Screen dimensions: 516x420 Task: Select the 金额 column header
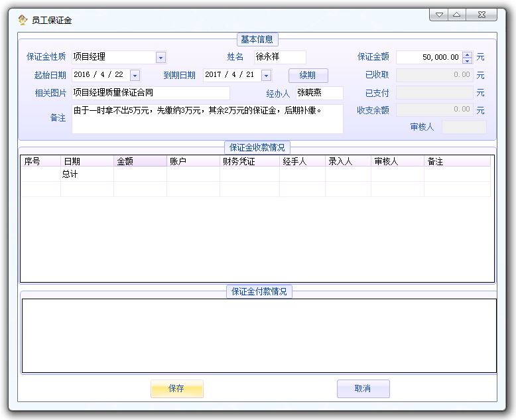140,161
